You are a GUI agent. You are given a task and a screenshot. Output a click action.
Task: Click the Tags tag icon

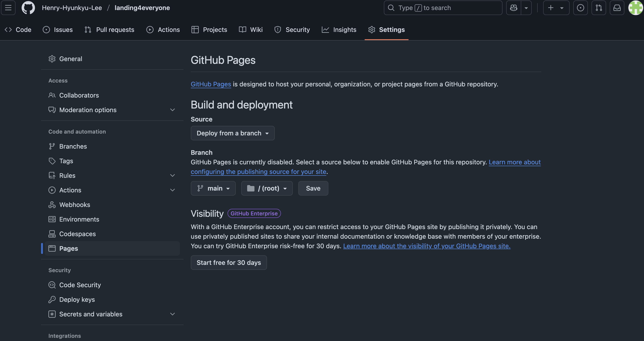coord(52,161)
